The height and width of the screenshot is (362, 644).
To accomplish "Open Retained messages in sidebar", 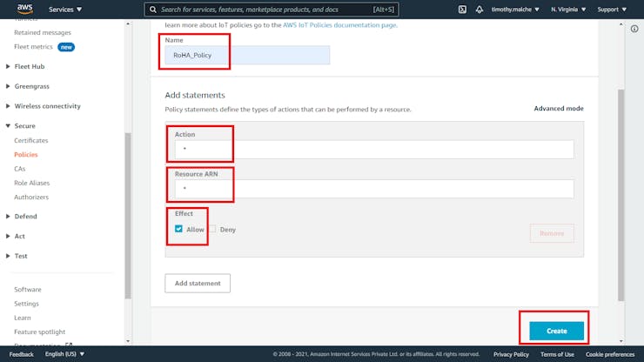I will pos(43,32).
